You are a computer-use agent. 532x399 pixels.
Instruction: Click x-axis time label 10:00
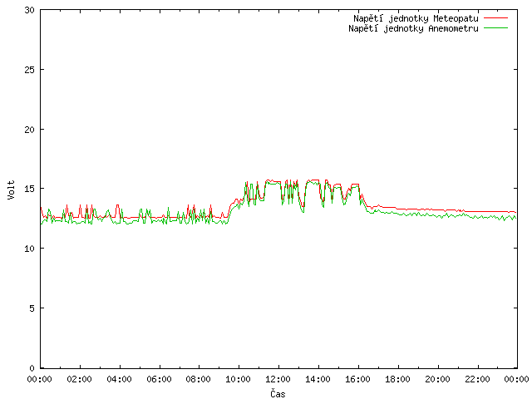pyautogui.click(x=239, y=379)
